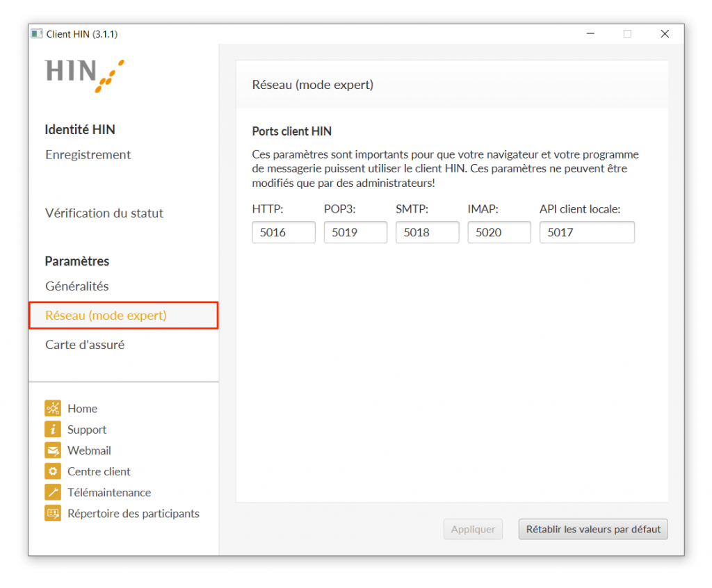The image size is (712, 588).
Task: Click the Appliquer button
Action: [x=473, y=530]
